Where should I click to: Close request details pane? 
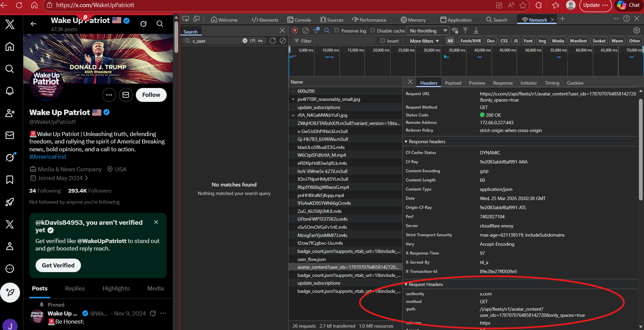coord(410,82)
